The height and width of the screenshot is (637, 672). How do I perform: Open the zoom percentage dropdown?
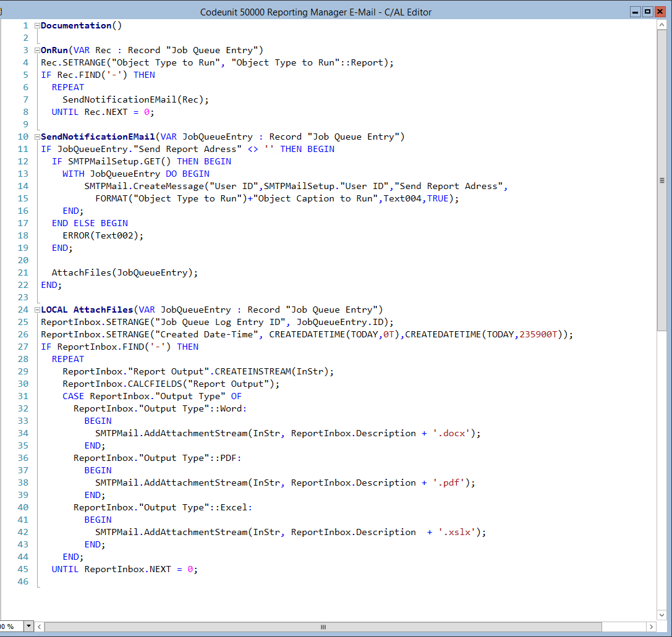[28, 626]
